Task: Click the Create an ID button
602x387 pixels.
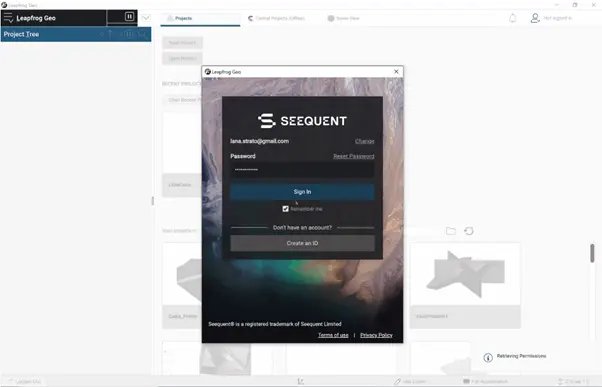Action: [x=303, y=243]
